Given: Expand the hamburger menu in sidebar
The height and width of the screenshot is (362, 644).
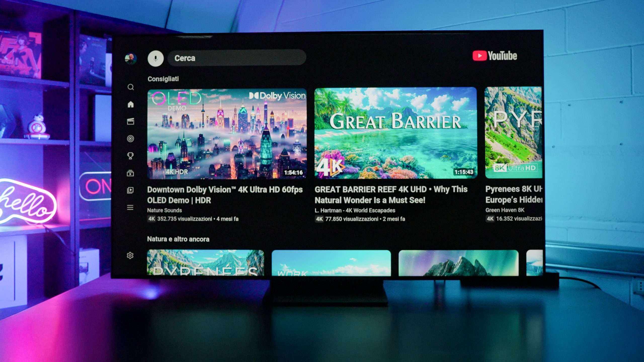Looking at the screenshot, I should (x=130, y=207).
